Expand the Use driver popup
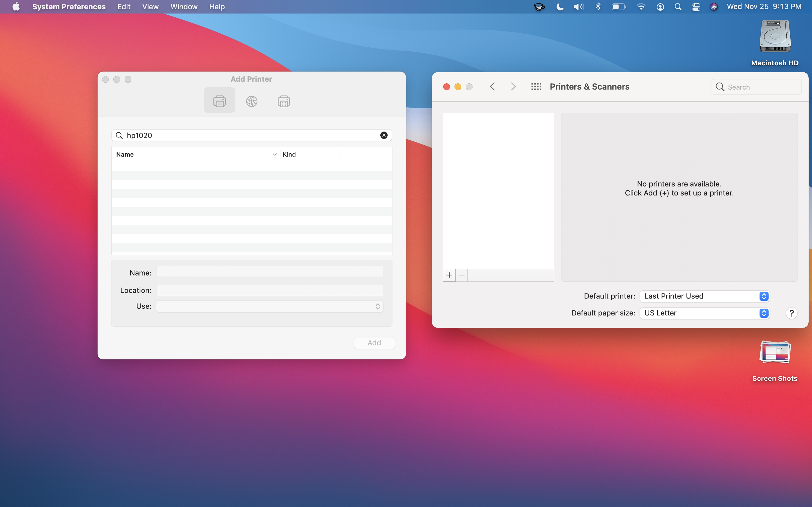Viewport: 812px width, 507px height. [270, 306]
